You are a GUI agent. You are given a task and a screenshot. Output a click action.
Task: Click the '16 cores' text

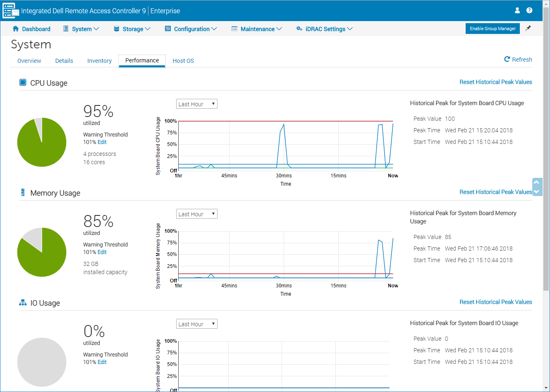pos(94,162)
